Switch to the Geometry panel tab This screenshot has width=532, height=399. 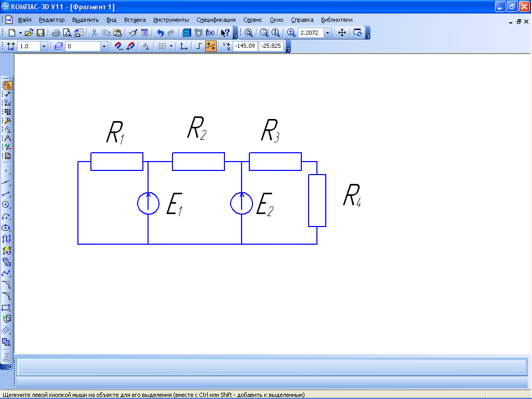7,85
